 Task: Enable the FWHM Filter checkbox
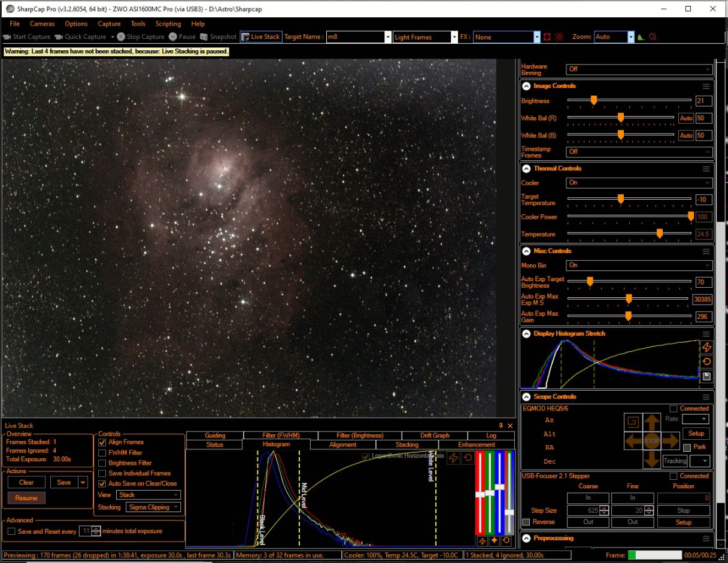tap(102, 454)
